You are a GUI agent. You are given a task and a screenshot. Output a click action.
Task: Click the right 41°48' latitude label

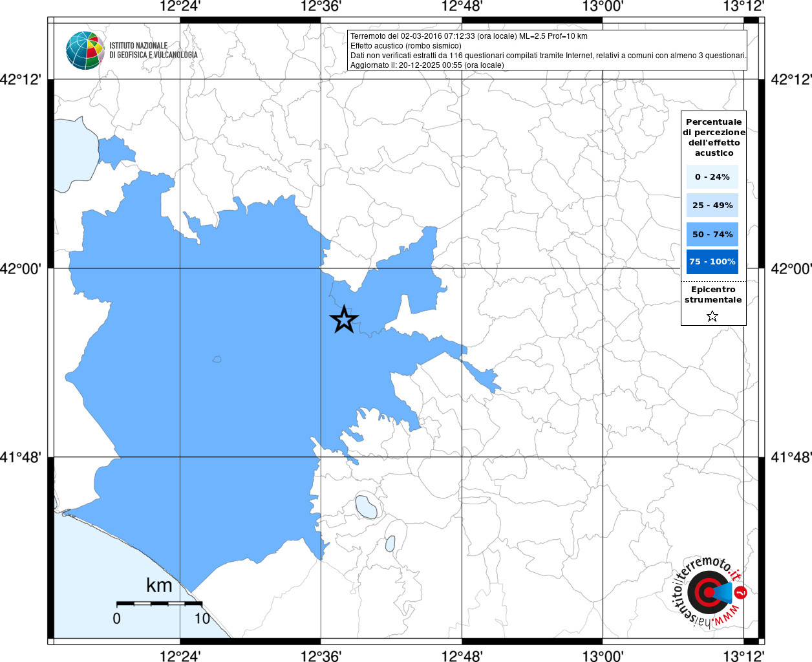(792, 457)
